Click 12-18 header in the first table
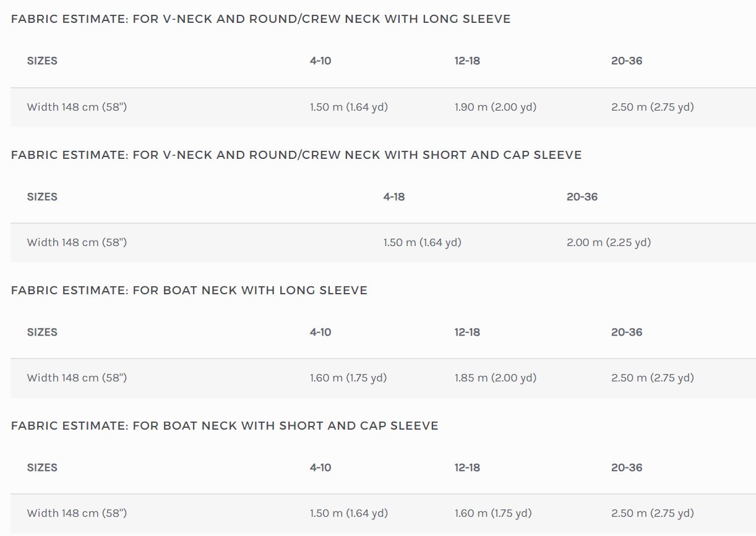 pyautogui.click(x=467, y=61)
